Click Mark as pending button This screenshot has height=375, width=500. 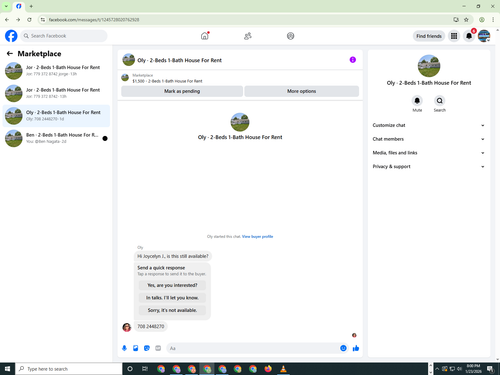[x=182, y=91]
